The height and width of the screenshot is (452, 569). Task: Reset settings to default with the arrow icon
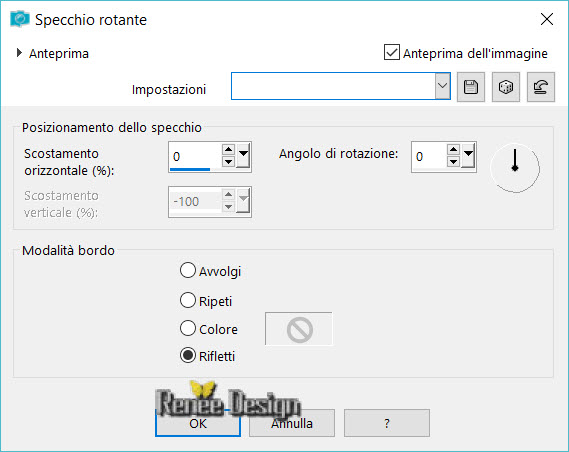[x=541, y=87]
